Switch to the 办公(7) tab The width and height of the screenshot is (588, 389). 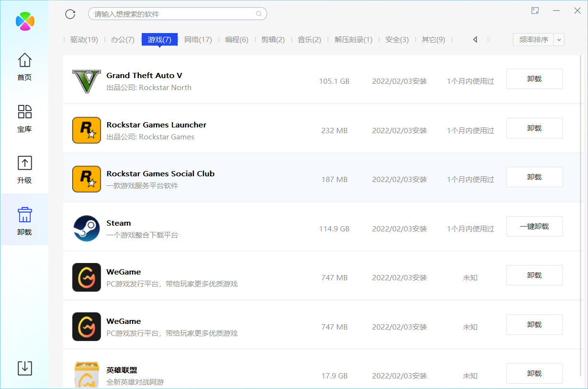coord(123,40)
